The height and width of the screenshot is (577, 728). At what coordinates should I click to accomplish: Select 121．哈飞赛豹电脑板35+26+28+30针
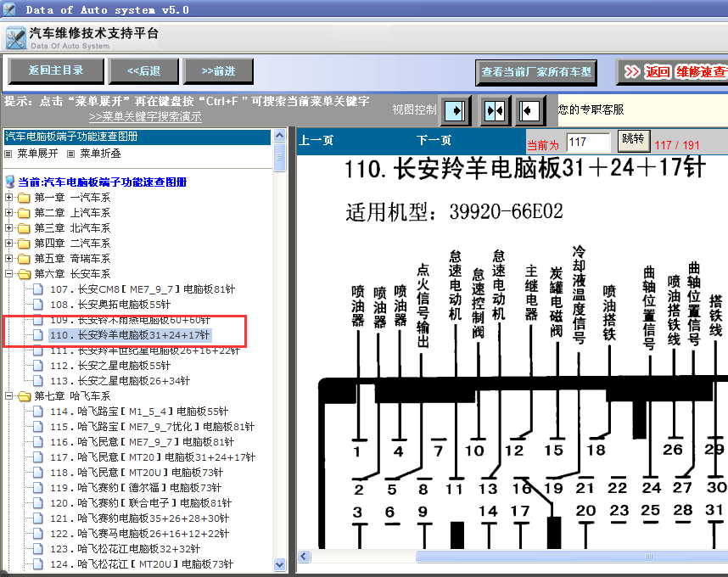[x=140, y=518]
